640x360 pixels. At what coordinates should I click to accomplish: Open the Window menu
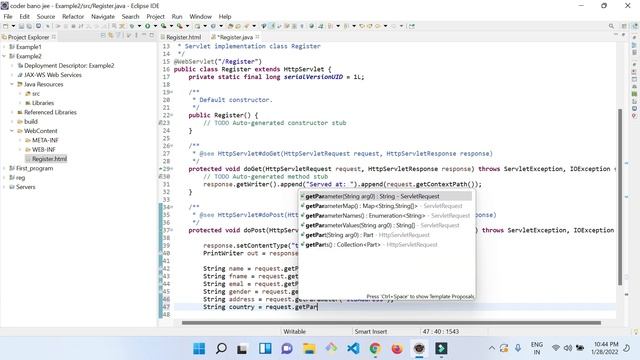(x=200, y=16)
